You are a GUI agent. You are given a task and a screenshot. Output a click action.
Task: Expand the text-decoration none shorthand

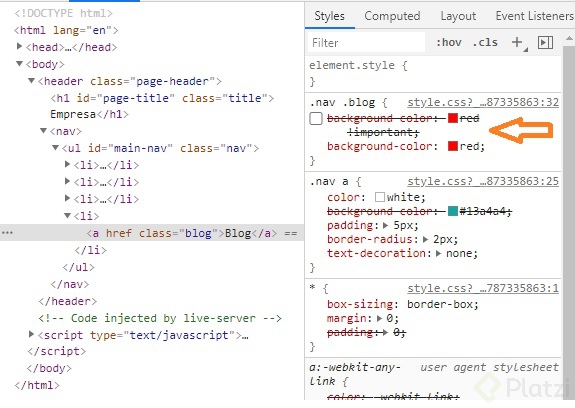click(439, 253)
